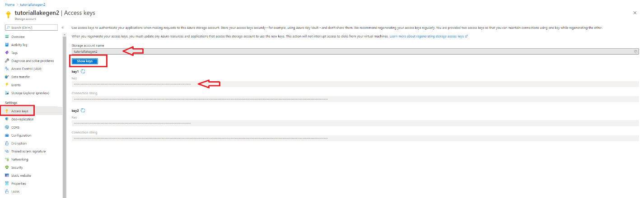This screenshot has width=644, height=198.
Task: Click the Static website icon
Action: pos(7,175)
